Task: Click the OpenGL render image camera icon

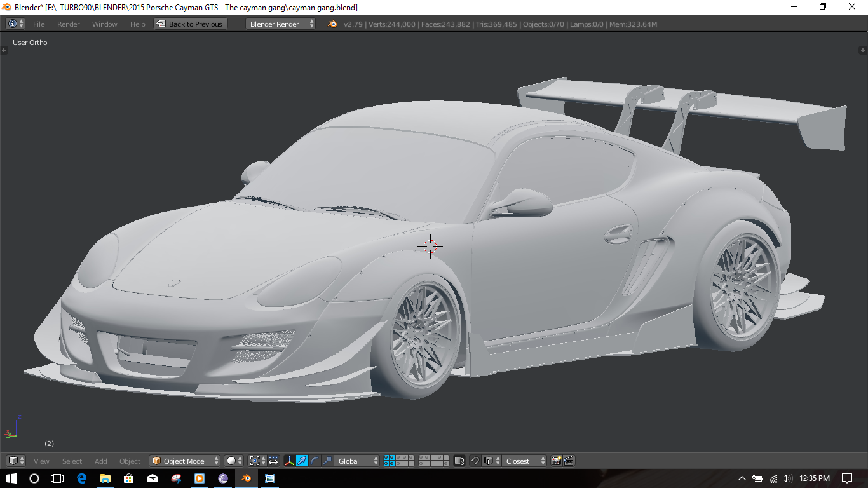Action: (x=556, y=461)
